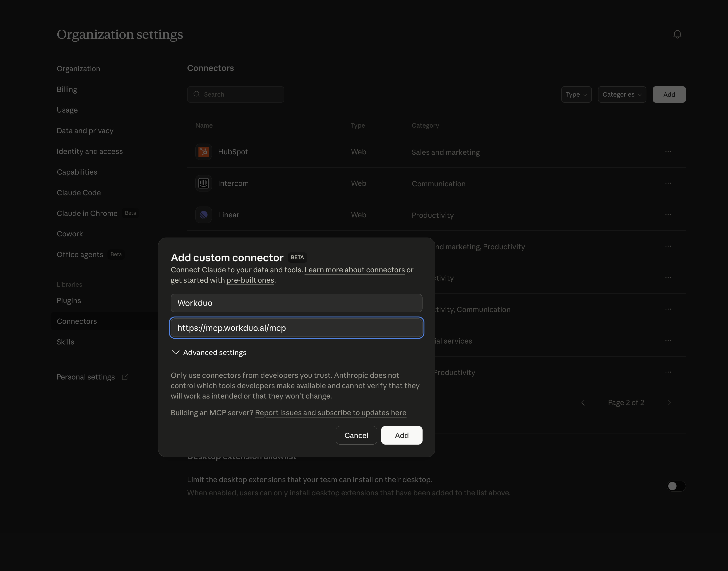Go to the previous connectors page arrow

click(583, 403)
